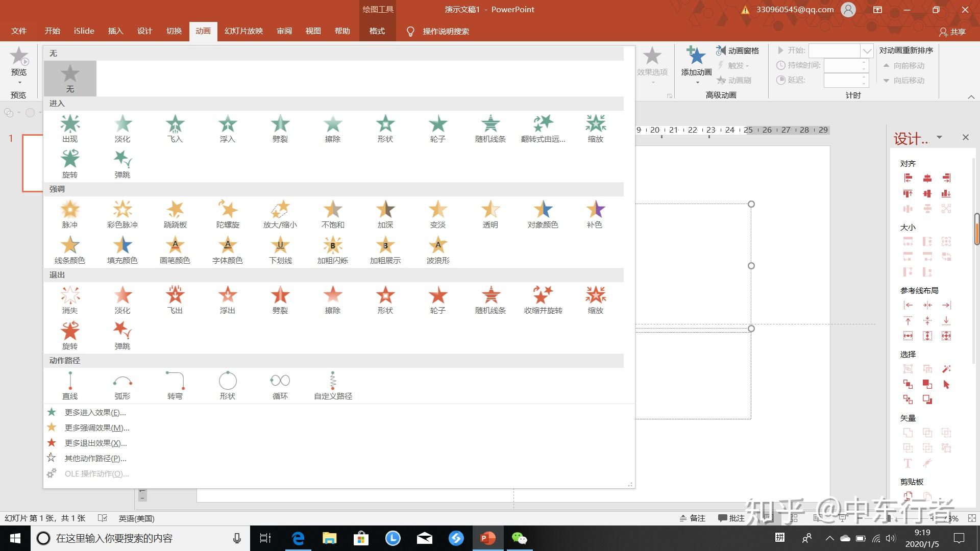Image resolution: width=980 pixels, height=551 pixels.
Task: Open the 幻灯片放映 ribbon tab
Action: point(243,31)
